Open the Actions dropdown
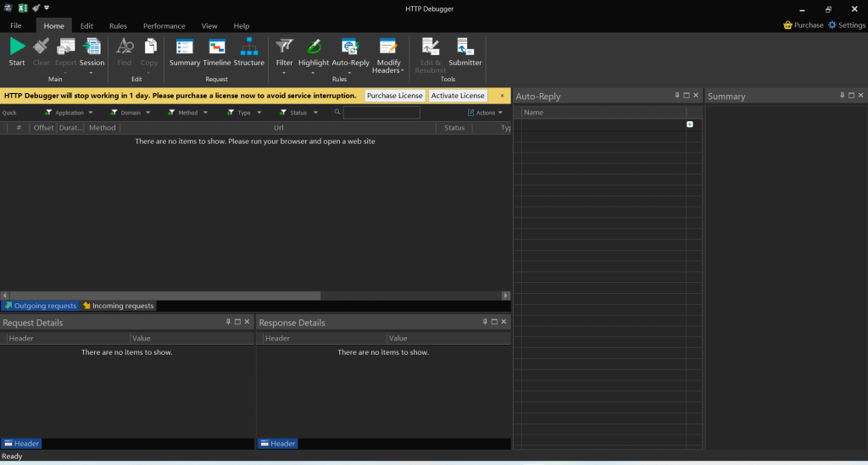This screenshot has height=465, width=868. pos(485,113)
